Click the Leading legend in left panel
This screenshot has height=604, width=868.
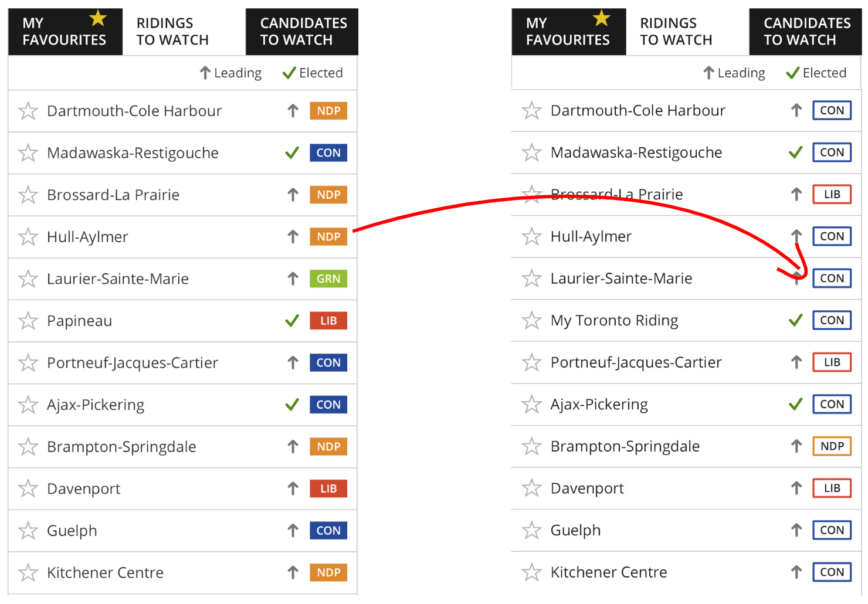pos(230,73)
